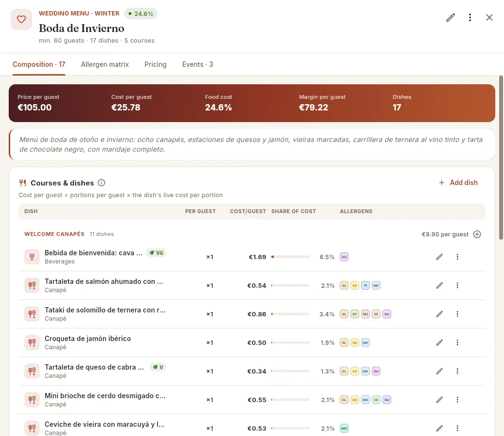Click the NU allergen badge on Tataki row

pyautogui.click(x=365, y=314)
